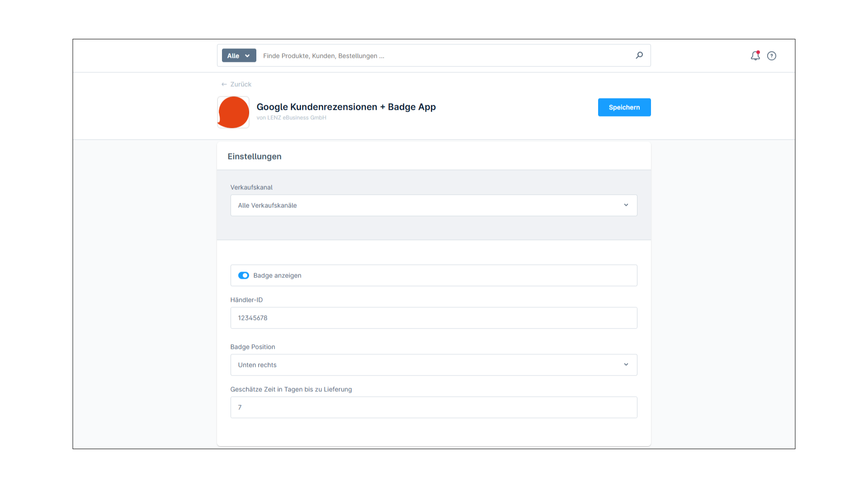Screen dimensions: 868x488
Task: Click the delivery days input field
Action: pos(434,407)
